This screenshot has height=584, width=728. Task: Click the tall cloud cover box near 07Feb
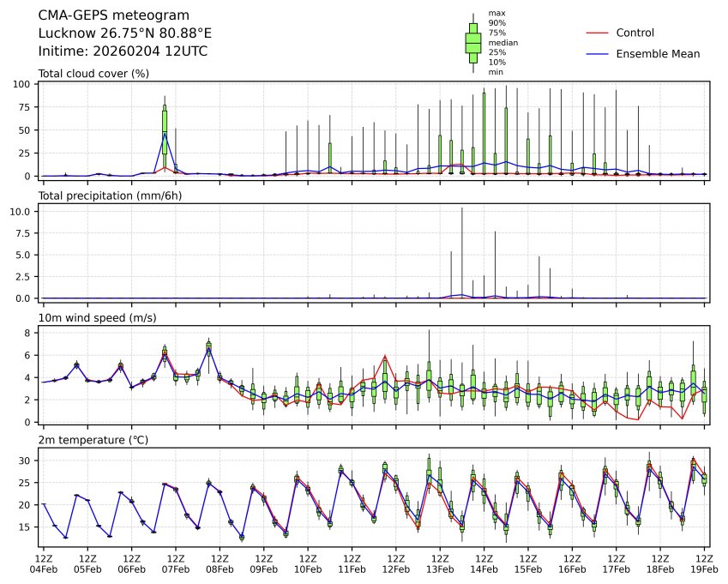click(x=165, y=130)
